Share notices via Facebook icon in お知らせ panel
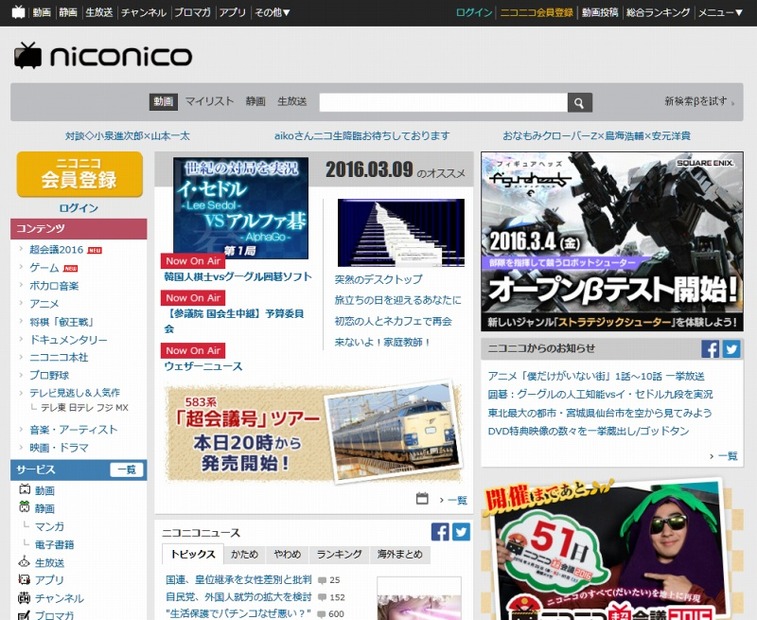The width and height of the screenshot is (757, 620). 710,349
